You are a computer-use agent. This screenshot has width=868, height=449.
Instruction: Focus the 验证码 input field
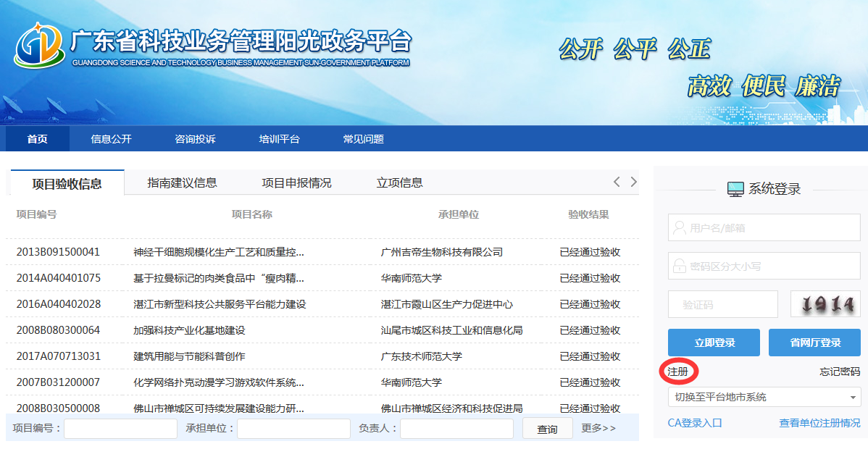pos(723,304)
